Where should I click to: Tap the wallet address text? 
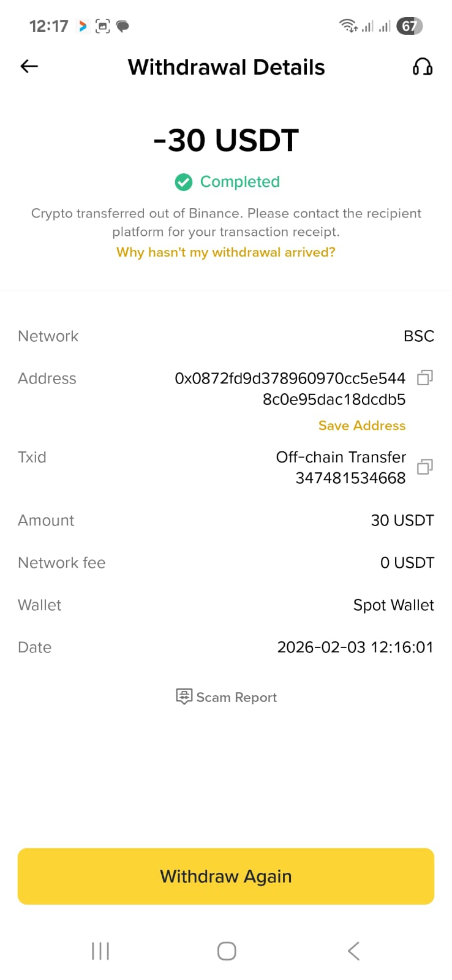coord(290,389)
